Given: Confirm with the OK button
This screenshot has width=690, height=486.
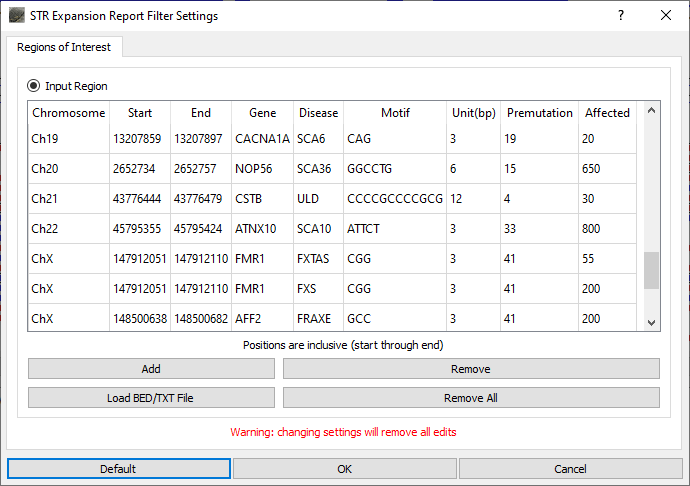Looking at the screenshot, I should [345, 469].
